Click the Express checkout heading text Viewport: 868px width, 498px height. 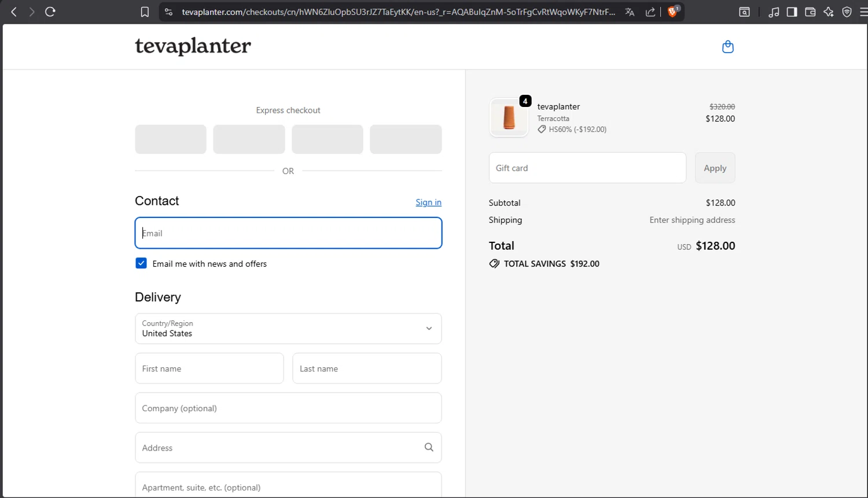(288, 110)
